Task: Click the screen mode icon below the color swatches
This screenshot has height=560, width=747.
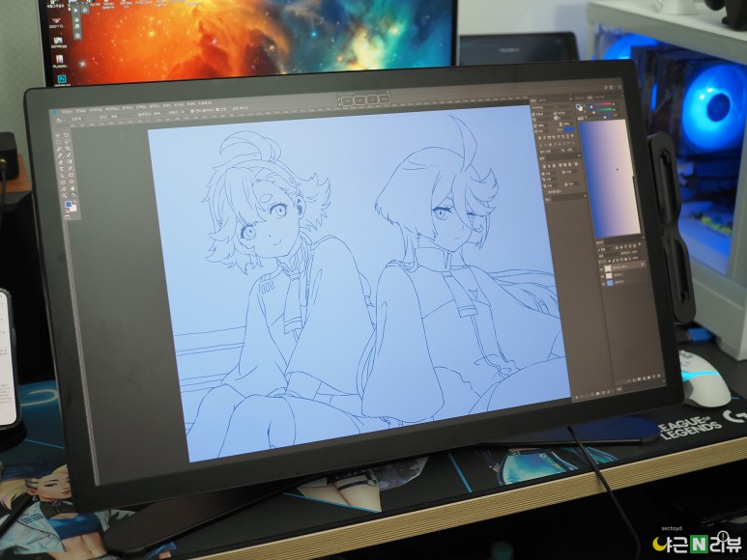Action: (68, 217)
